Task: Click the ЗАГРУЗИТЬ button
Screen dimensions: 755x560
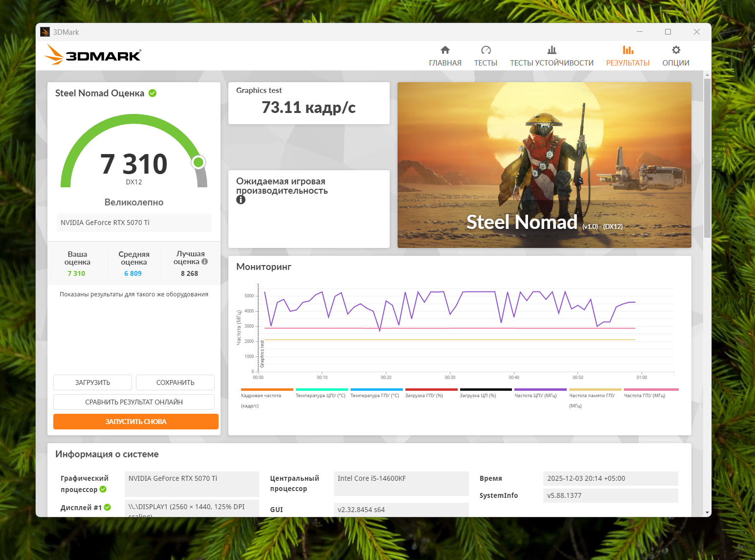Action: point(92,382)
